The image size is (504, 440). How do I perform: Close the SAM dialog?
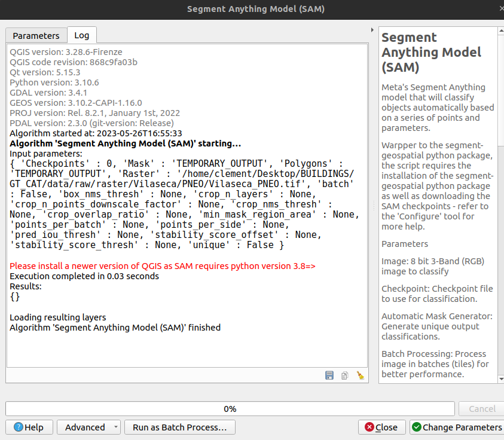[381, 427]
